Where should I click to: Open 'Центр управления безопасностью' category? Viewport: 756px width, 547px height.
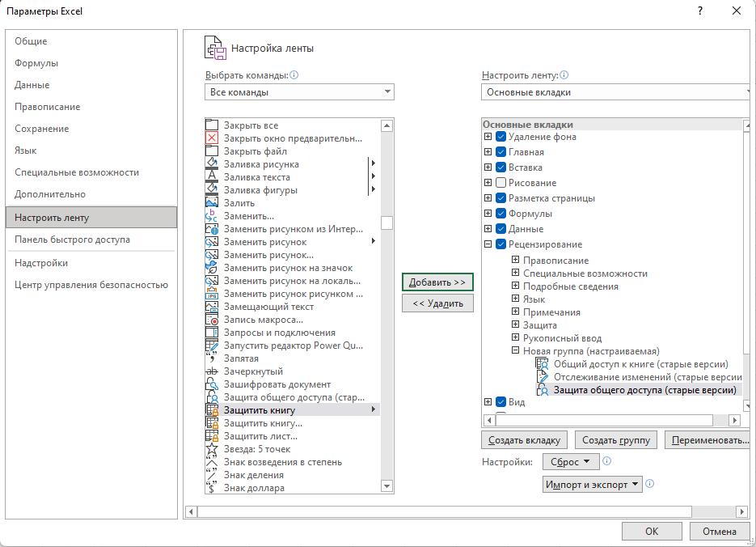tap(91, 285)
